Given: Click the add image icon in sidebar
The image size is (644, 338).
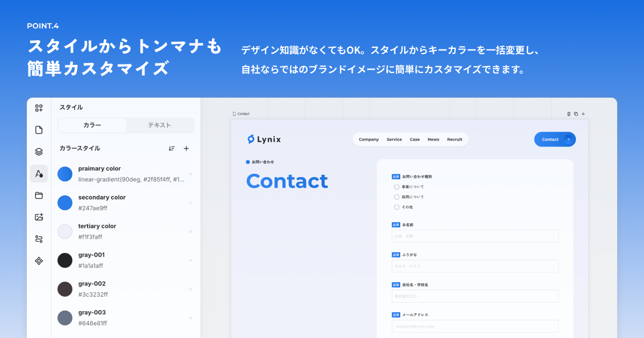Looking at the screenshot, I should (39, 217).
